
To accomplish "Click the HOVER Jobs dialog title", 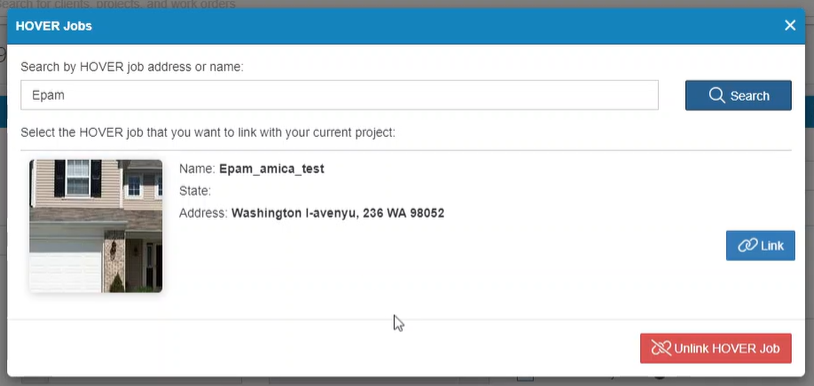I will 54,26.
